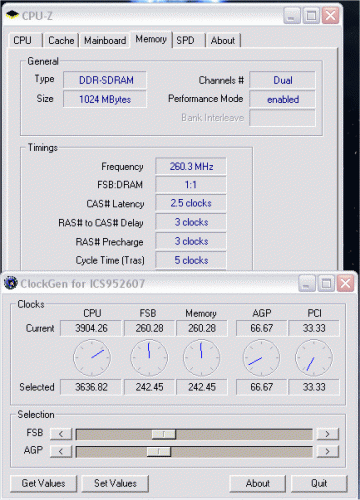Click the current FSB value 260.28
The image size is (360, 500).
coord(149,328)
